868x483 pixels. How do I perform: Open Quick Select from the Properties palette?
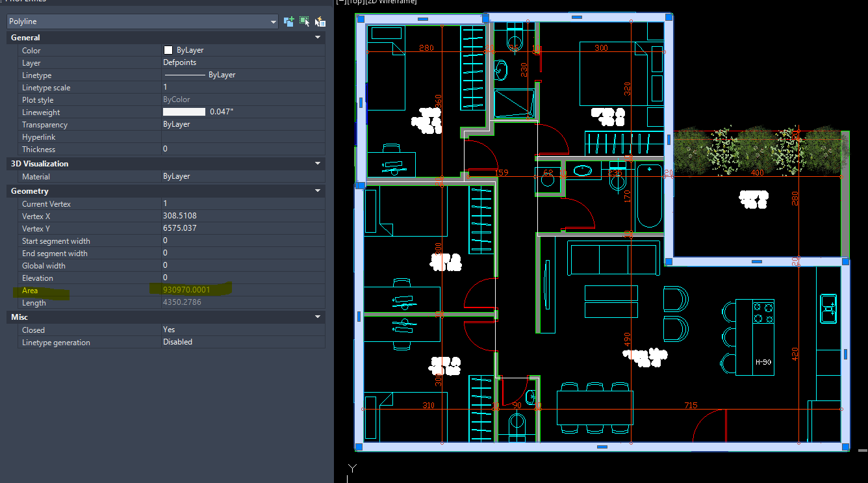point(320,21)
